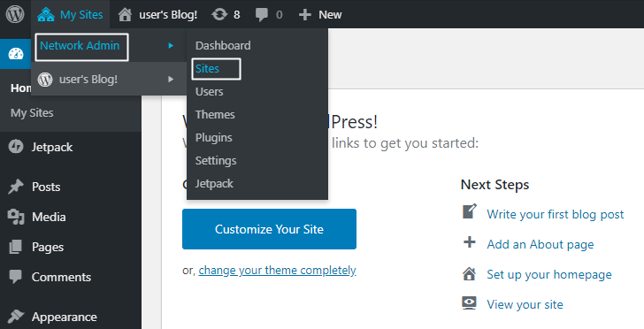Click the 0 comments count

(x=280, y=15)
